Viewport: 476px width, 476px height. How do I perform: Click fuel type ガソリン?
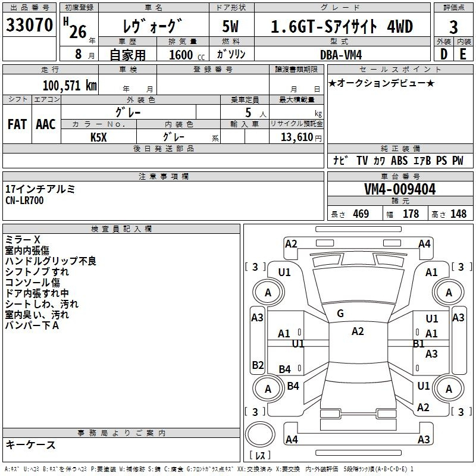point(231,54)
